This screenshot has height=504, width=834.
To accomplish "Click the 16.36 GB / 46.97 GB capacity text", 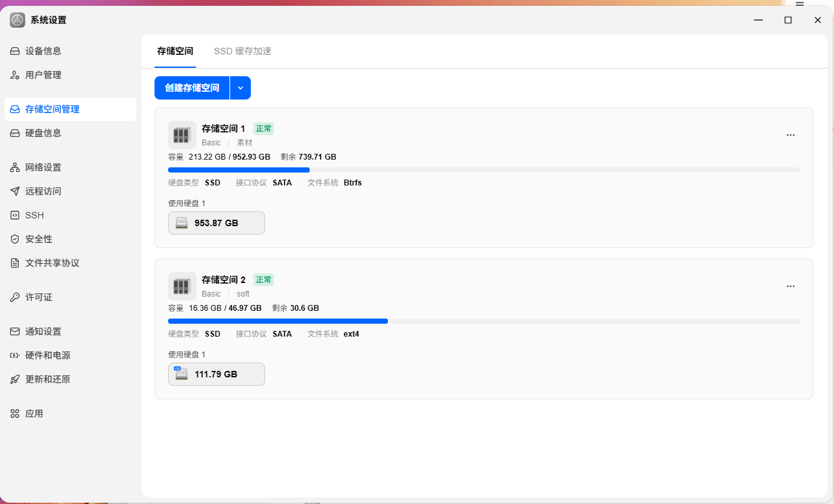I will tap(226, 308).
